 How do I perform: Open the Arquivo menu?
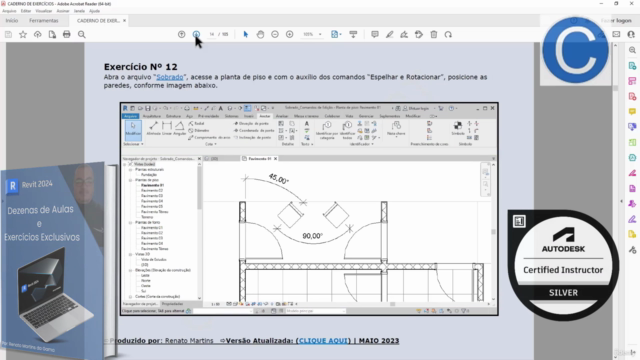click(x=9, y=11)
